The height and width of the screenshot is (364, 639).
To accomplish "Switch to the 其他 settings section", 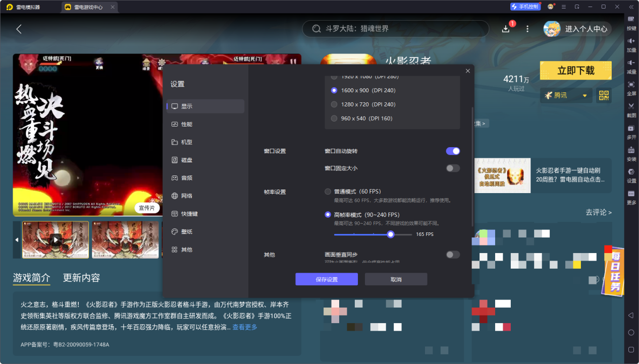I will 205,250.
